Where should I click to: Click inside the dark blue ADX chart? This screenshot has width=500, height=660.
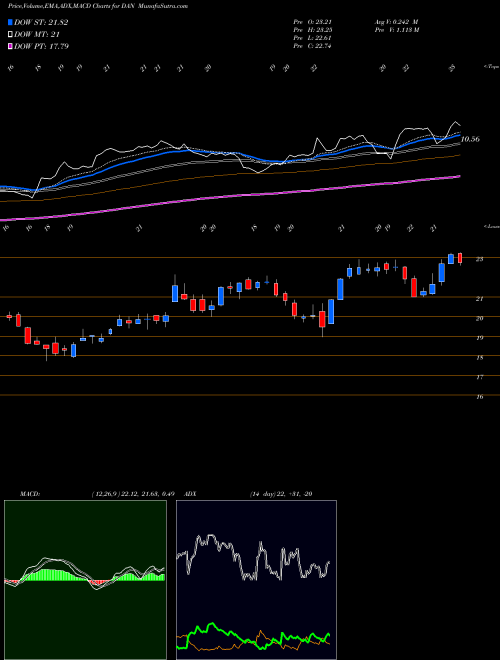point(256,580)
